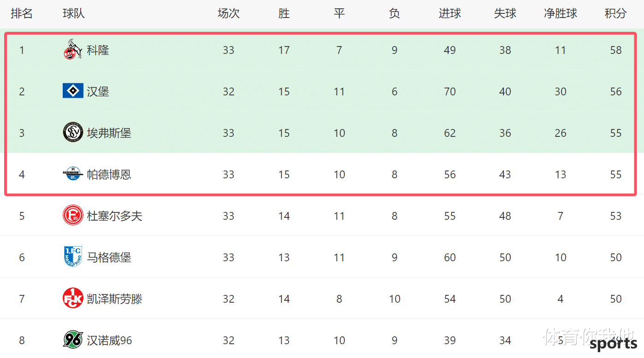The width and height of the screenshot is (644, 358).
Task: Select the 杜塞尔多夫 team name
Action: tap(115, 216)
